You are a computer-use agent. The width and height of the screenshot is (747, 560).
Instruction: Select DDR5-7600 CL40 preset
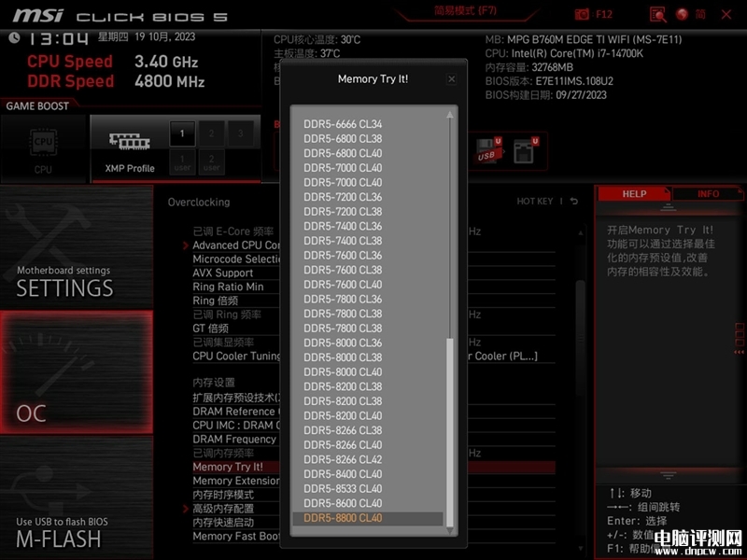pos(343,285)
